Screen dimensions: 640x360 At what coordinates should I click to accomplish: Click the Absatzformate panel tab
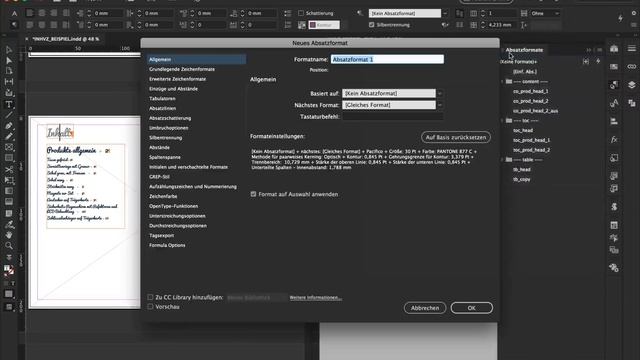click(524, 50)
